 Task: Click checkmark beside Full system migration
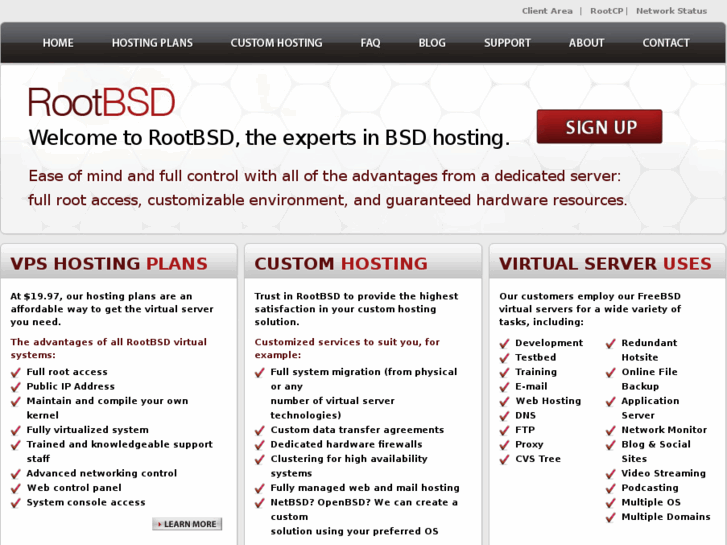pyautogui.click(x=260, y=372)
